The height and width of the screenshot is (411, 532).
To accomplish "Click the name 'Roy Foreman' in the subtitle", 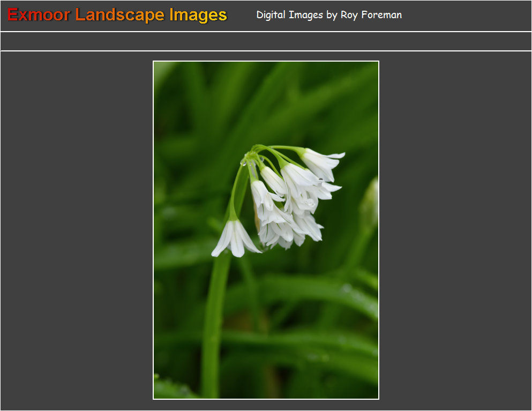I will 371,15.
